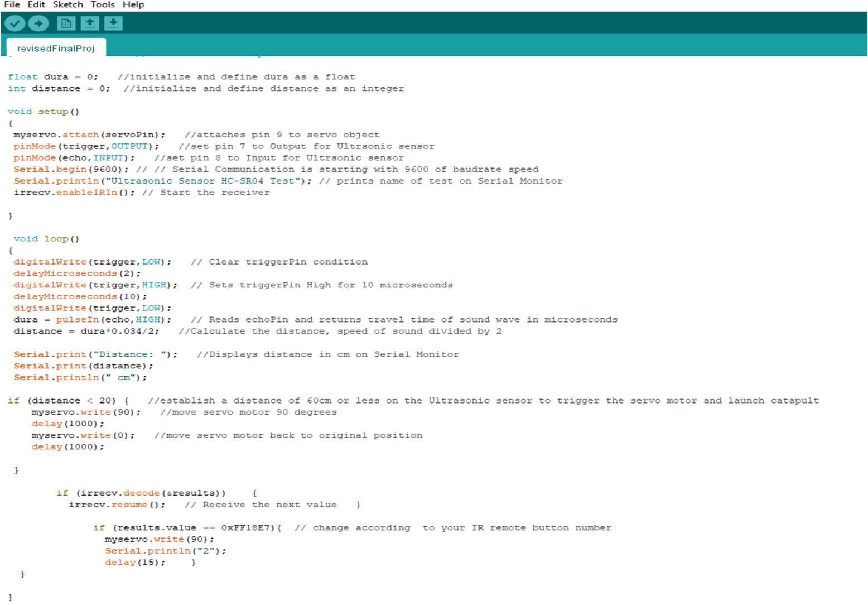868x605 pixels.
Task: Click the 'irrecv.enableIRIn();' line
Action: pos(74,193)
